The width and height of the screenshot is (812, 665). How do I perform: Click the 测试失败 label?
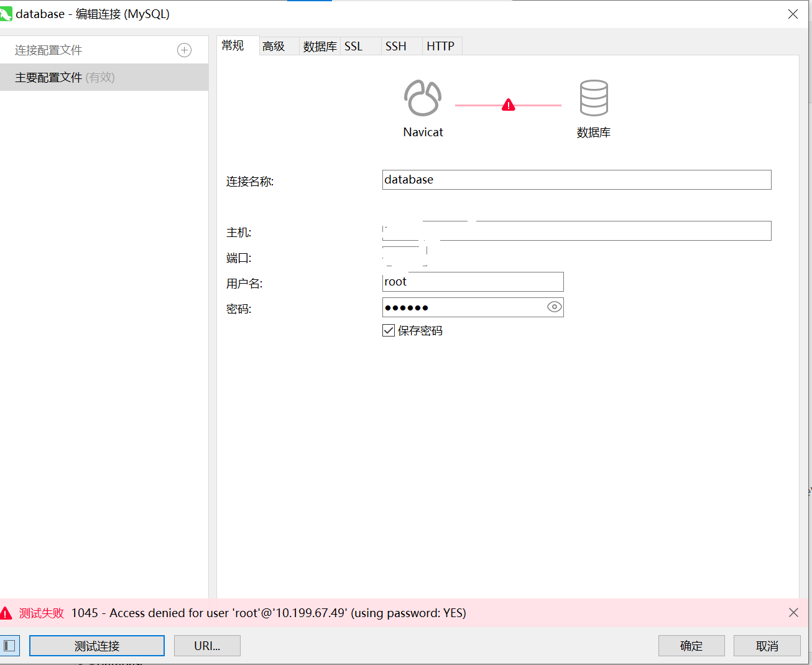click(x=42, y=613)
